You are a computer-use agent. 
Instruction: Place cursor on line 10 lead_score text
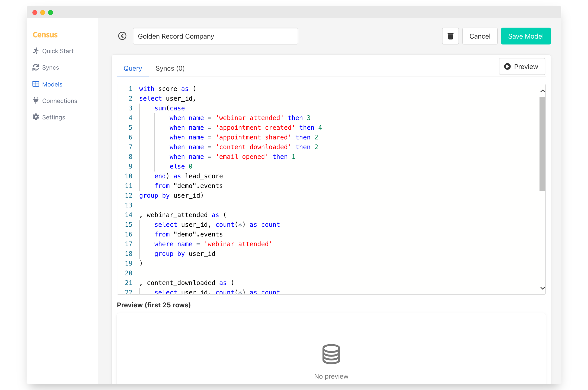click(x=204, y=176)
